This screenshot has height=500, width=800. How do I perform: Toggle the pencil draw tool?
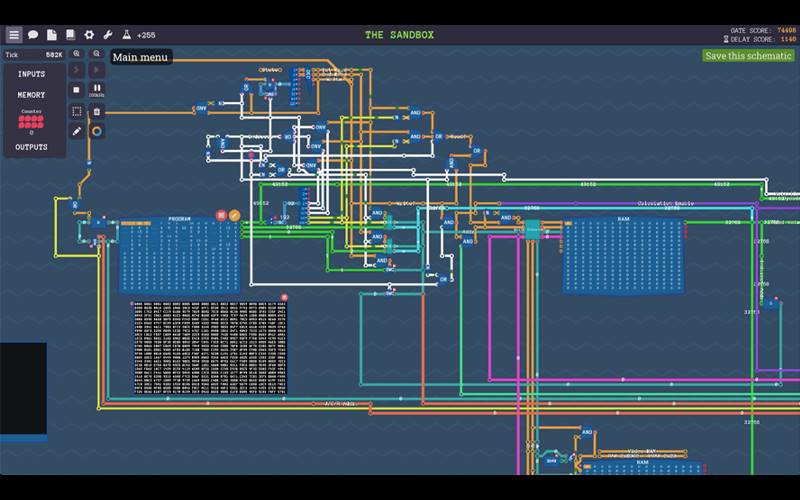click(x=77, y=131)
